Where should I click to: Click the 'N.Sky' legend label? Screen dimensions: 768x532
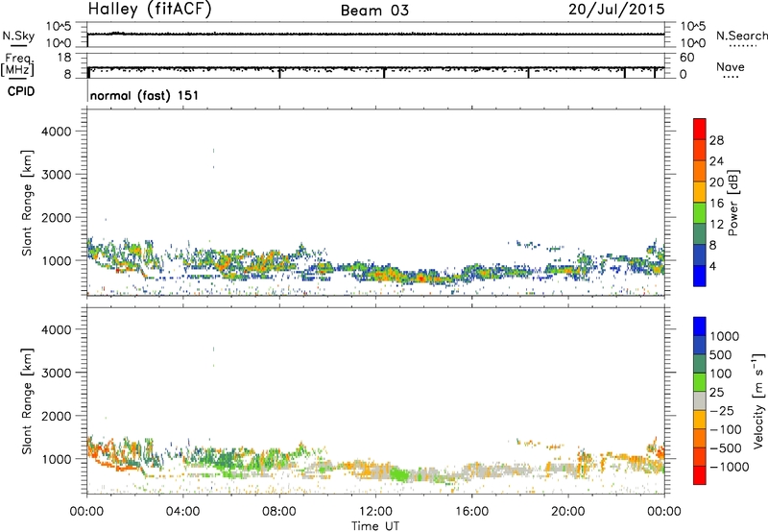pos(18,36)
